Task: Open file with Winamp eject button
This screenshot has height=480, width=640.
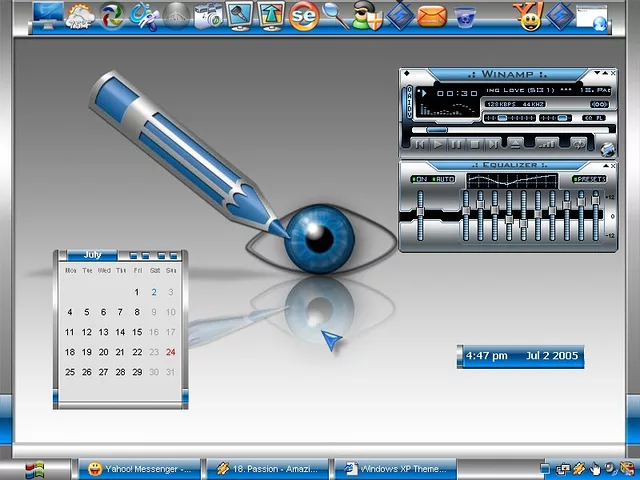Action: [515, 145]
